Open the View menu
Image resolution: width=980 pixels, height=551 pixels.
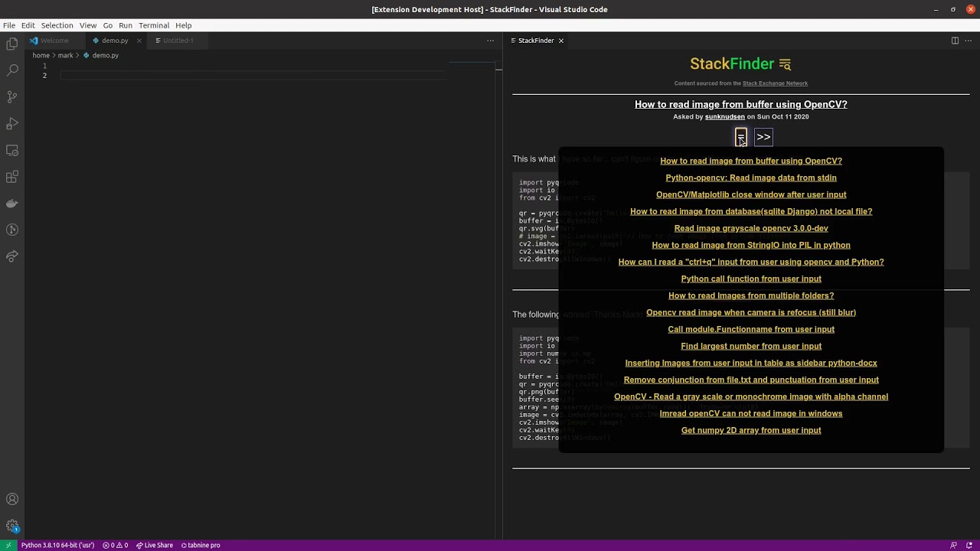click(x=88, y=25)
